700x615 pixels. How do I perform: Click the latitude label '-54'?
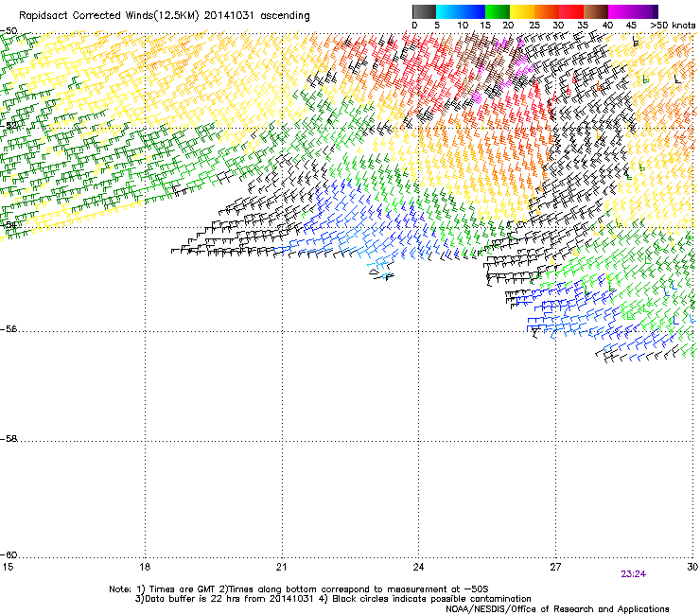pos(9,224)
